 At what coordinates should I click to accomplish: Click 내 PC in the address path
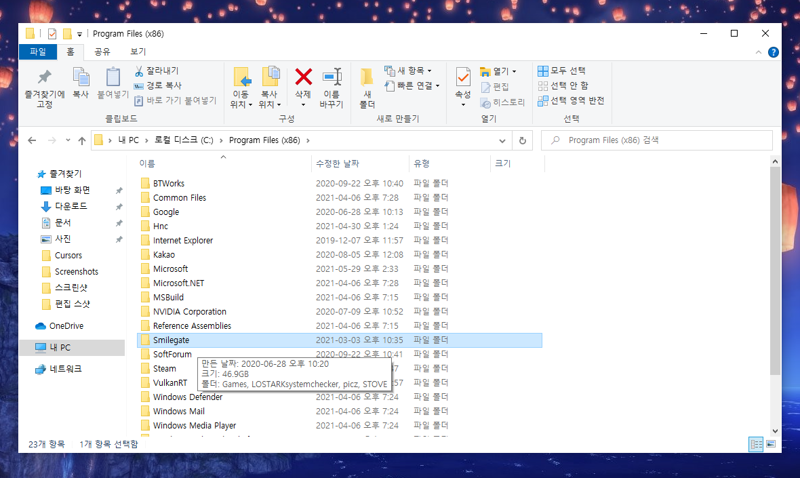(x=128, y=140)
